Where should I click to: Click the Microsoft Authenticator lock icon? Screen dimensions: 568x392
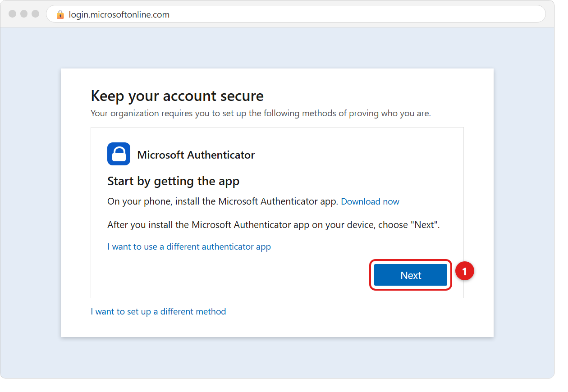[119, 154]
